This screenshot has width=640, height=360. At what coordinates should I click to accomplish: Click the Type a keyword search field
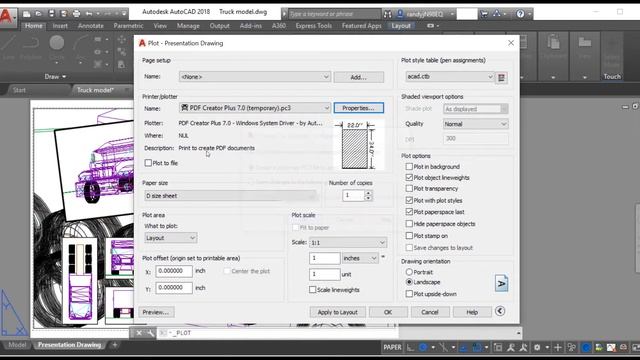[334, 14]
